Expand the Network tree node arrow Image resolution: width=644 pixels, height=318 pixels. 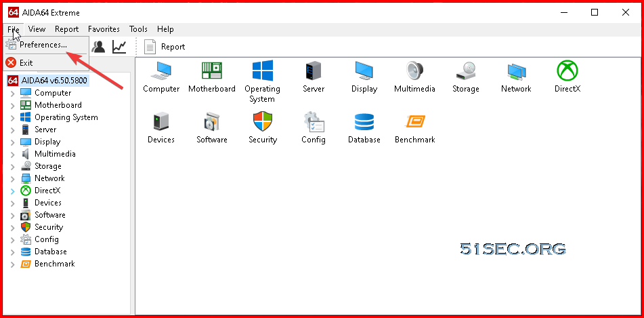click(13, 179)
